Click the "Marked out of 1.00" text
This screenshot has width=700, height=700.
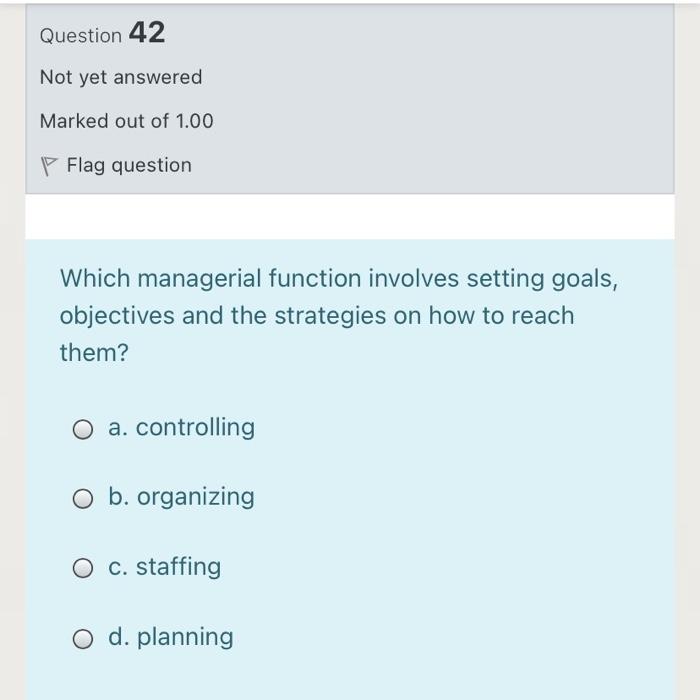[x=127, y=121]
